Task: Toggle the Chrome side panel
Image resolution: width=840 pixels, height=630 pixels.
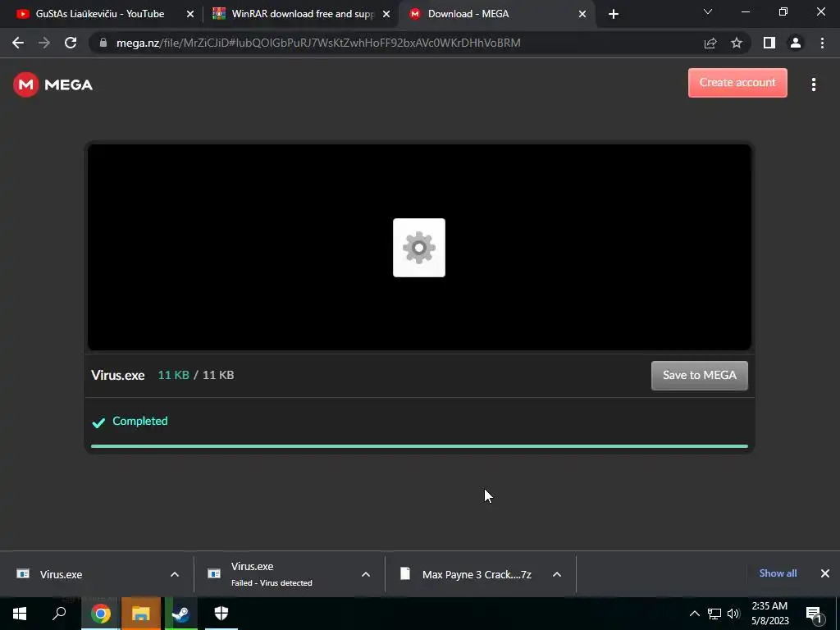Action: tap(769, 43)
